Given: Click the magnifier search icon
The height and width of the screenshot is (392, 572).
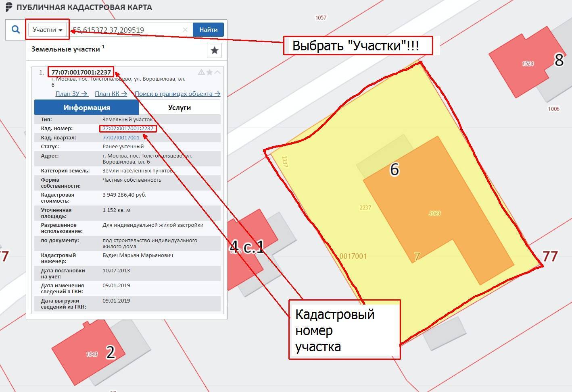Looking at the screenshot, I should coord(15,29).
